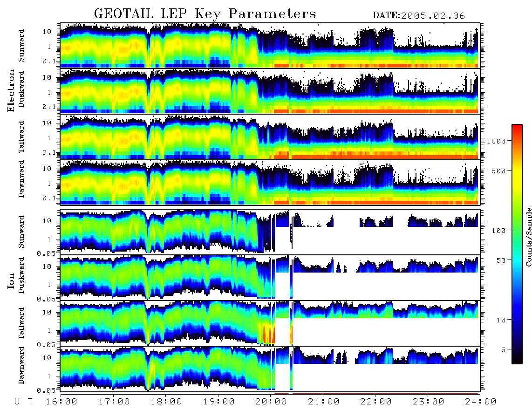This screenshot has height=410, width=532.
Task: Select the Electron "Dawnward" panel label
Action: click(21, 179)
